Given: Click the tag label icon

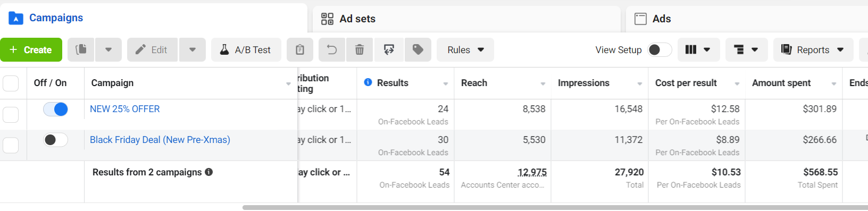Looking at the screenshot, I should [418, 50].
